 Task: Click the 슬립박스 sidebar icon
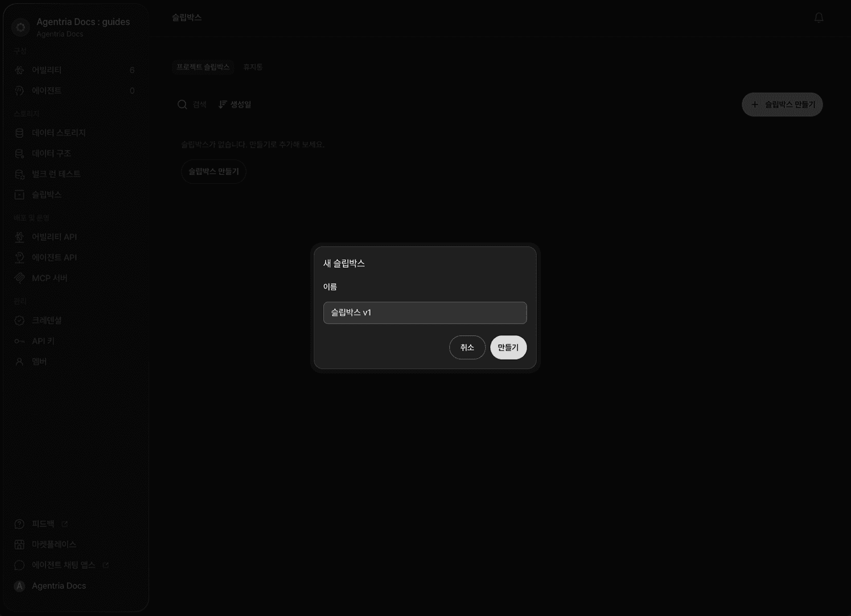pyautogui.click(x=19, y=195)
